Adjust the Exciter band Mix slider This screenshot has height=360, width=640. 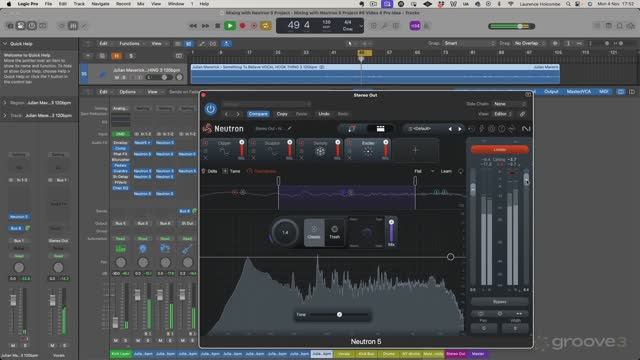pos(391,232)
